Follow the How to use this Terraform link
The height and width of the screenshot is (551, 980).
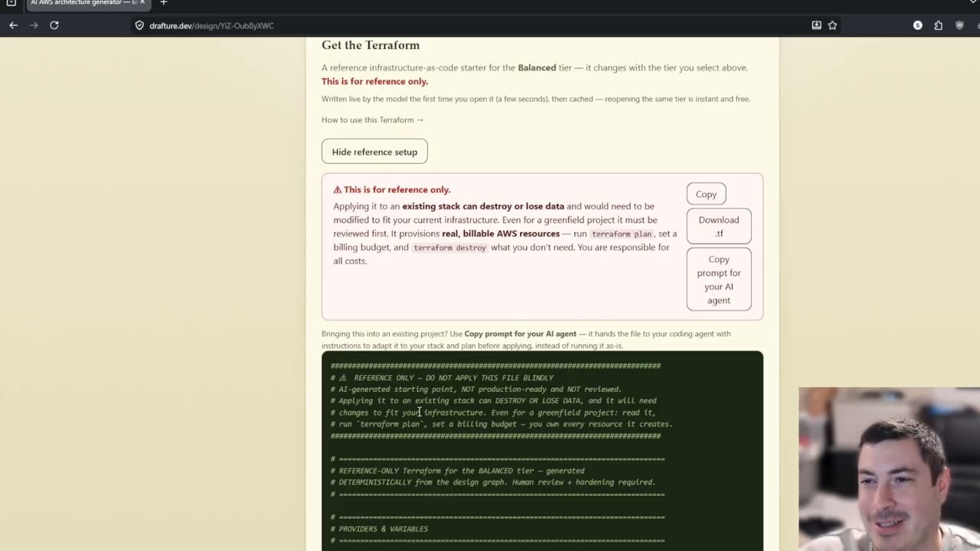click(372, 119)
